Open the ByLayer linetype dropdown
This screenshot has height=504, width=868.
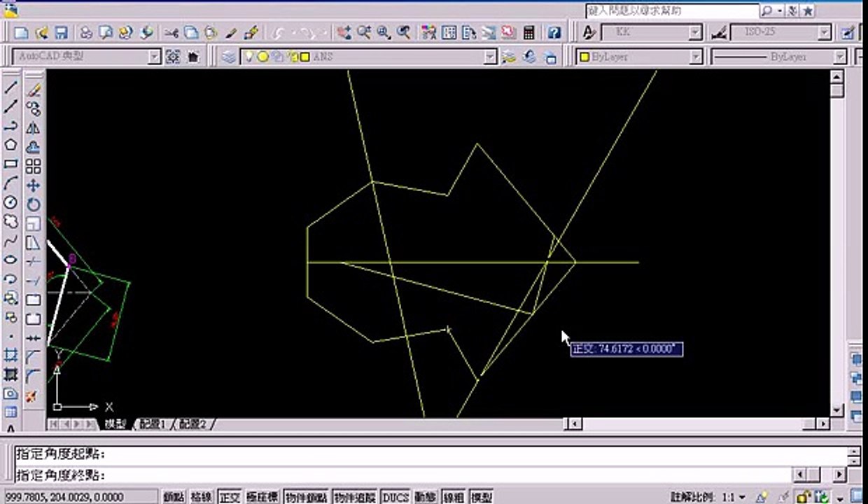tap(839, 57)
